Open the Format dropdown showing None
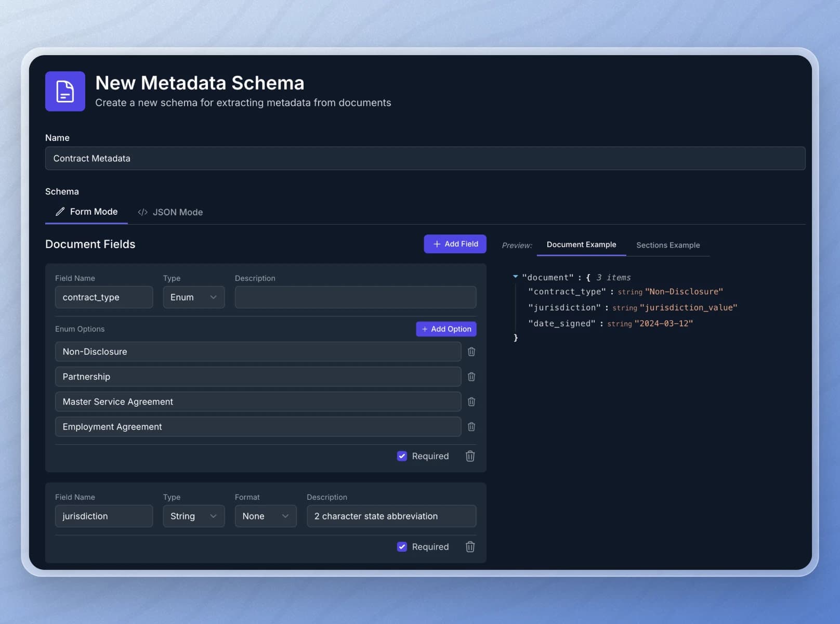The width and height of the screenshot is (840, 624). [x=265, y=516]
